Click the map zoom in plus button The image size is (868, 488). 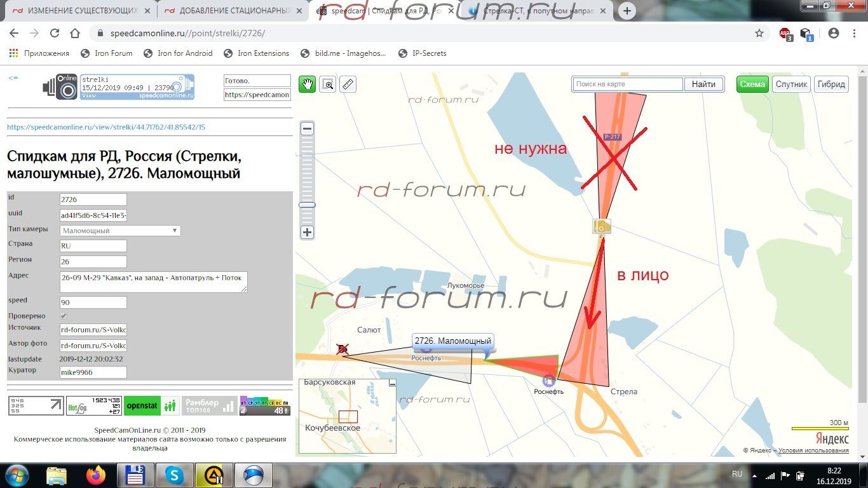tap(307, 233)
